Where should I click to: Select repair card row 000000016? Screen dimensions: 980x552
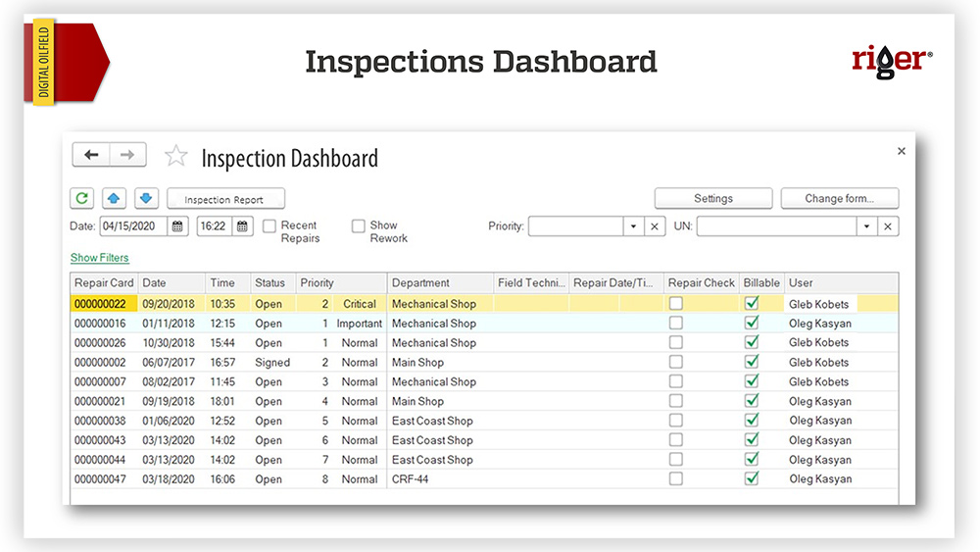[99, 324]
